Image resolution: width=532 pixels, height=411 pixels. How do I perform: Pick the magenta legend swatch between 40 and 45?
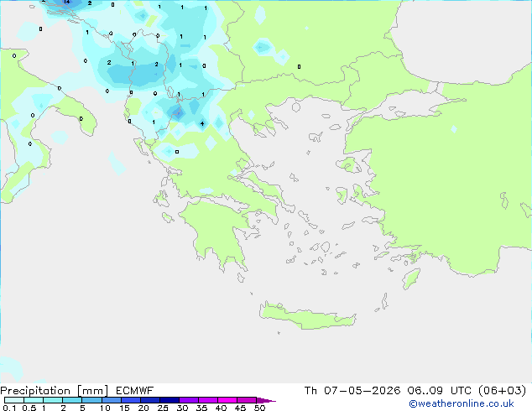coord(227,400)
